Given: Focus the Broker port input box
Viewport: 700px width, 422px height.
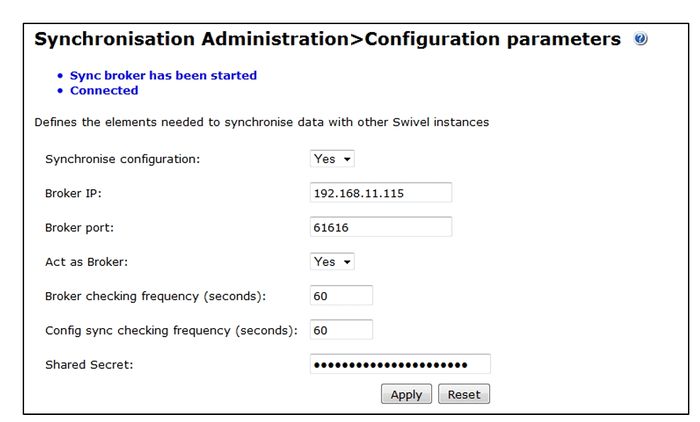Looking at the screenshot, I should 381,227.
